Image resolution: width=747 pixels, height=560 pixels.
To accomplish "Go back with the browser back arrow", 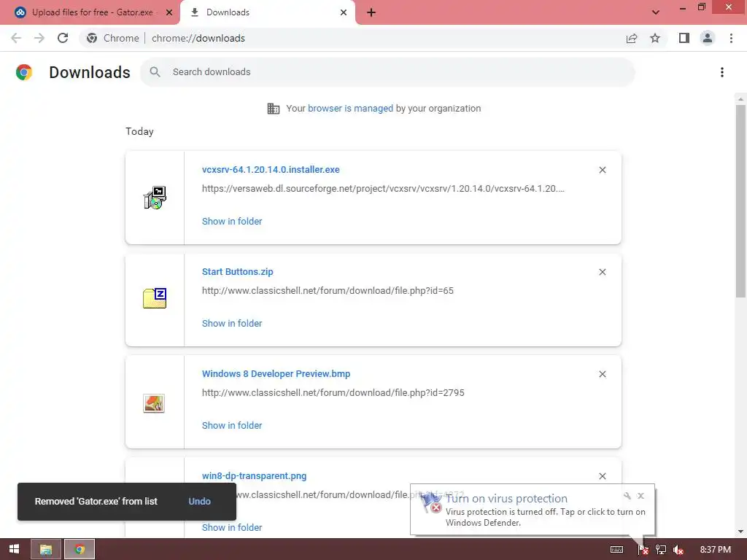I will (16, 38).
